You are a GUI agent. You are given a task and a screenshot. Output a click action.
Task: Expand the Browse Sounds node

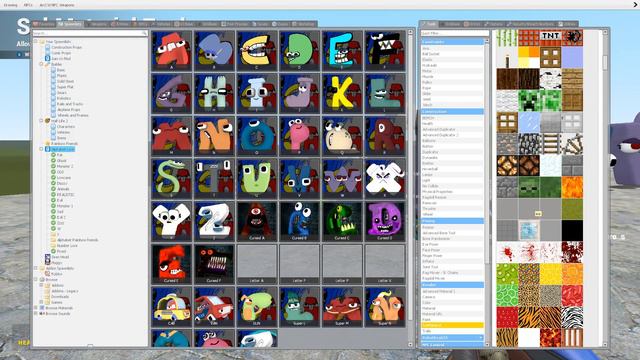click(x=36, y=314)
